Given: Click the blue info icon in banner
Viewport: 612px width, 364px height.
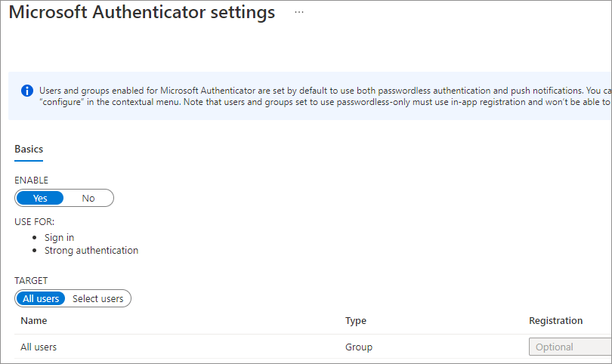Looking at the screenshot, I should (27, 91).
